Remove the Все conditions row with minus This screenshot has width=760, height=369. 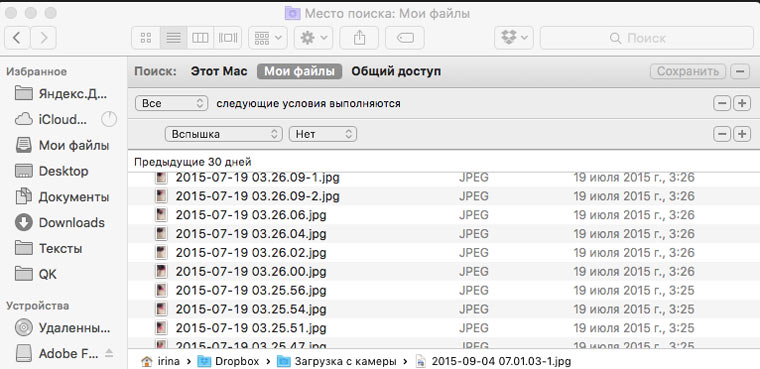coord(722,103)
